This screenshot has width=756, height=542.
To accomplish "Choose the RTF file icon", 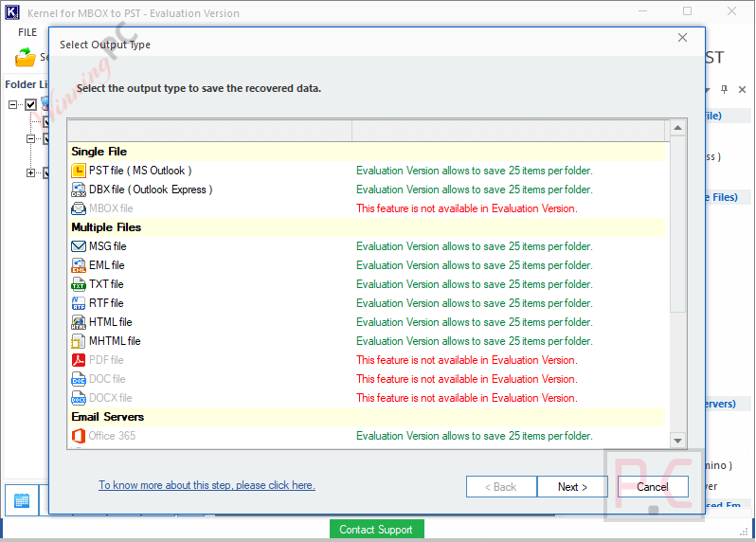I will click(79, 303).
